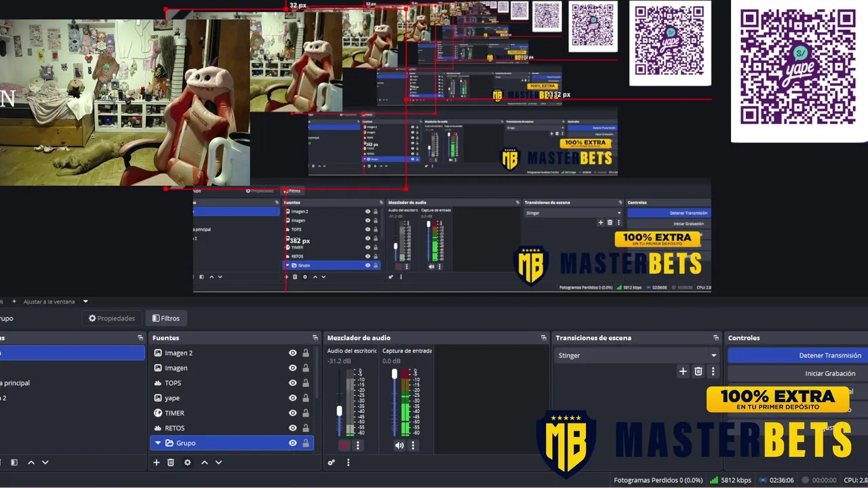Toggle lock on Imagen 2 source
Image resolution: width=868 pixels, height=488 pixels.
(306, 353)
